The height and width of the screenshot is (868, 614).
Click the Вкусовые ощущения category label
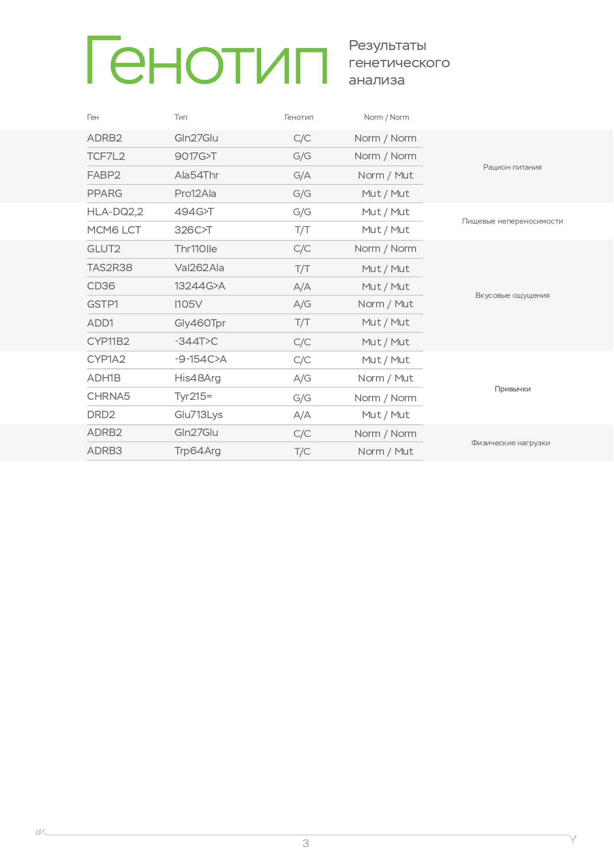click(x=512, y=295)
